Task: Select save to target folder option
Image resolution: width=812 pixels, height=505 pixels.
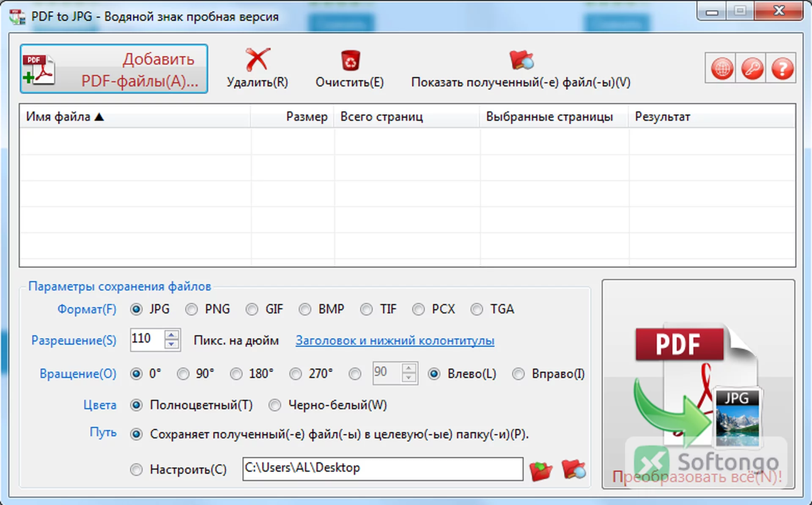Action: tap(136, 434)
